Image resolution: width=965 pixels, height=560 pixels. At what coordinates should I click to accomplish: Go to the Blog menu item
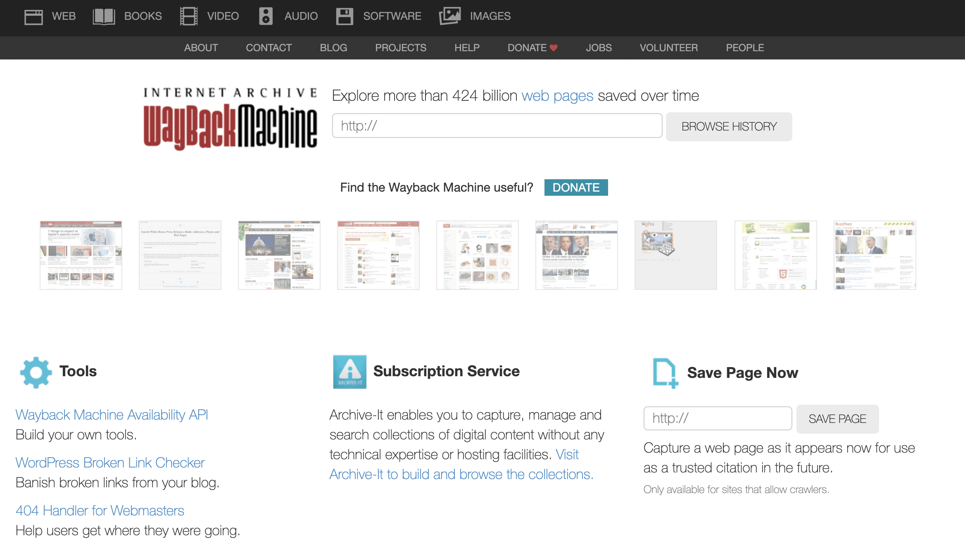click(333, 48)
